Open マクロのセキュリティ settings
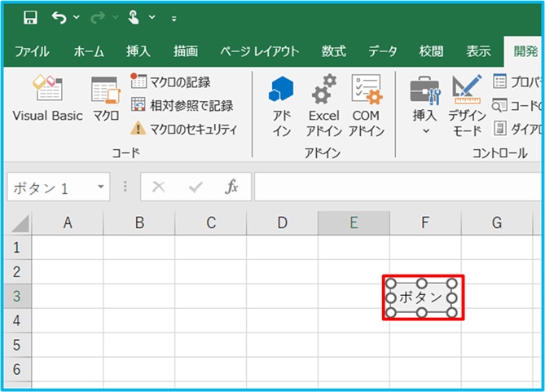 (183, 129)
